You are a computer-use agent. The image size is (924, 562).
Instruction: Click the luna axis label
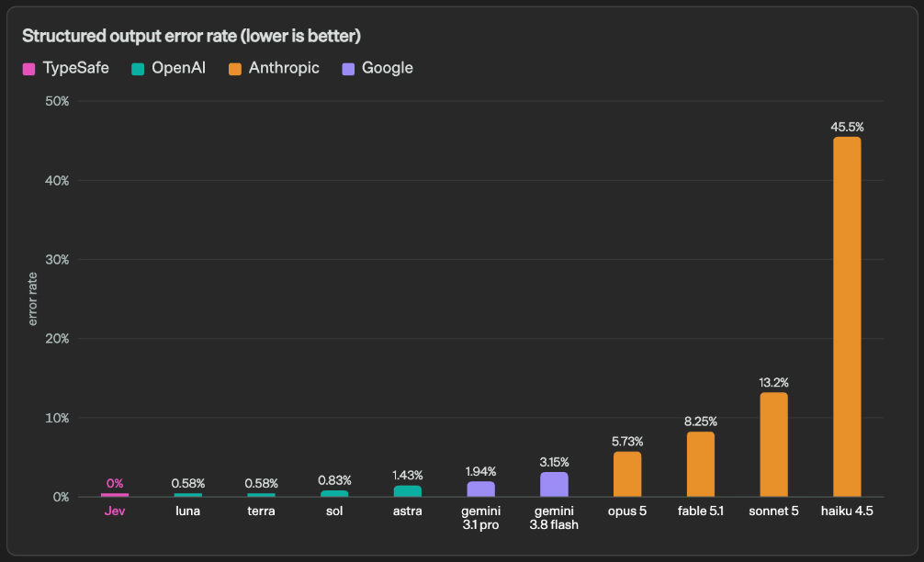pyautogui.click(x=188, y=511)
